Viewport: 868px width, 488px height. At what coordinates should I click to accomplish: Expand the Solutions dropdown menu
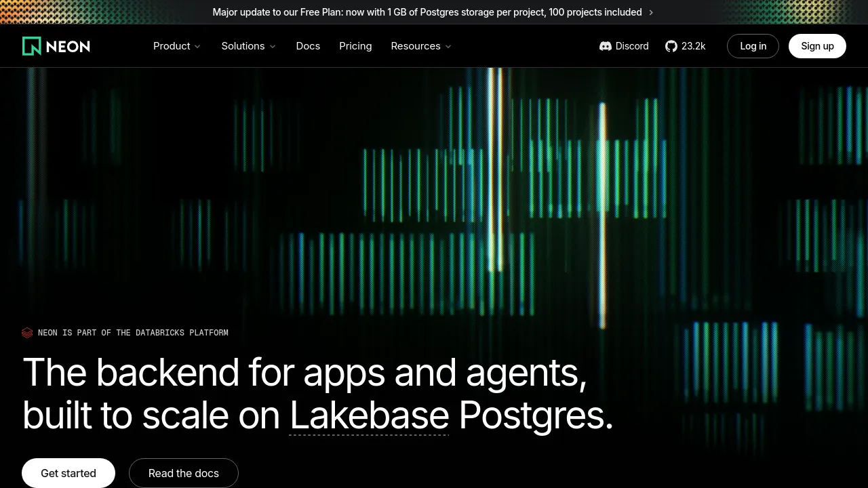[249, 46]
